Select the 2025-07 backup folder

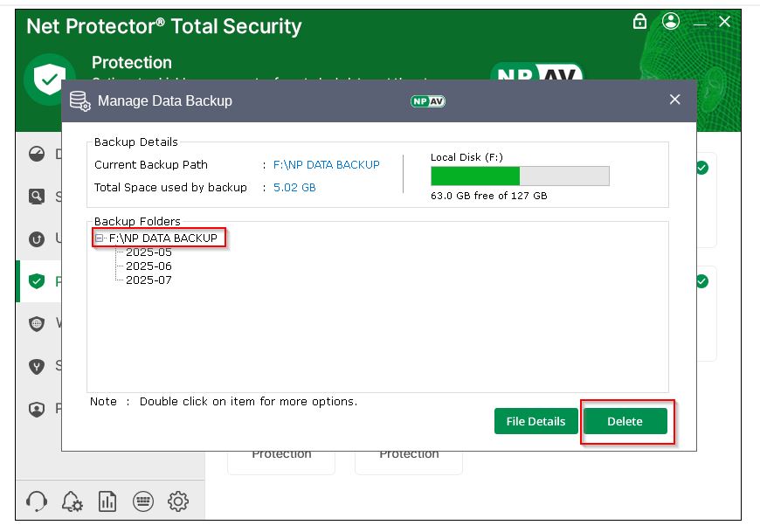point(149,280)
